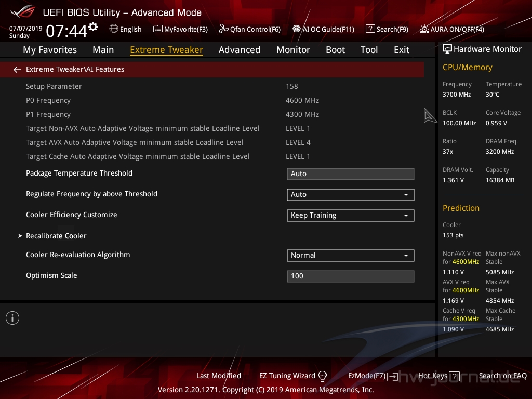Viewport: 532px width, 399px height.
Task: Go to the Exit tab
Action: (402, 50)
